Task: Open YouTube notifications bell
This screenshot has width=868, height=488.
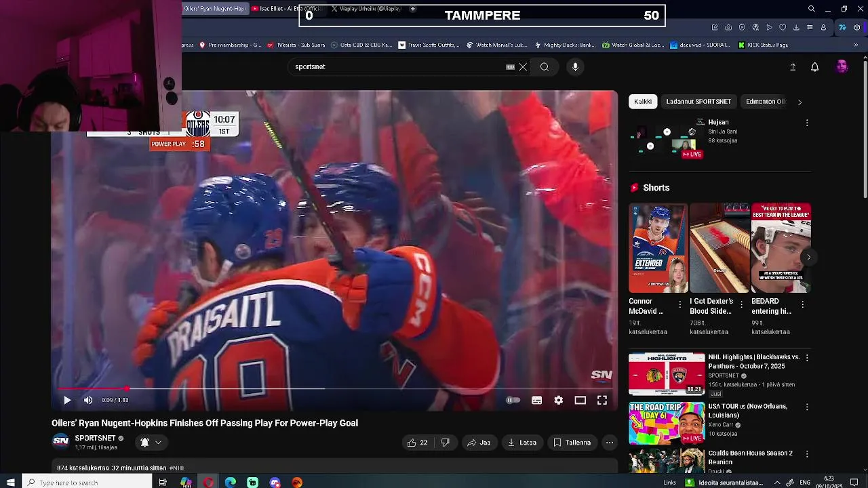Action: coord(815,67)
